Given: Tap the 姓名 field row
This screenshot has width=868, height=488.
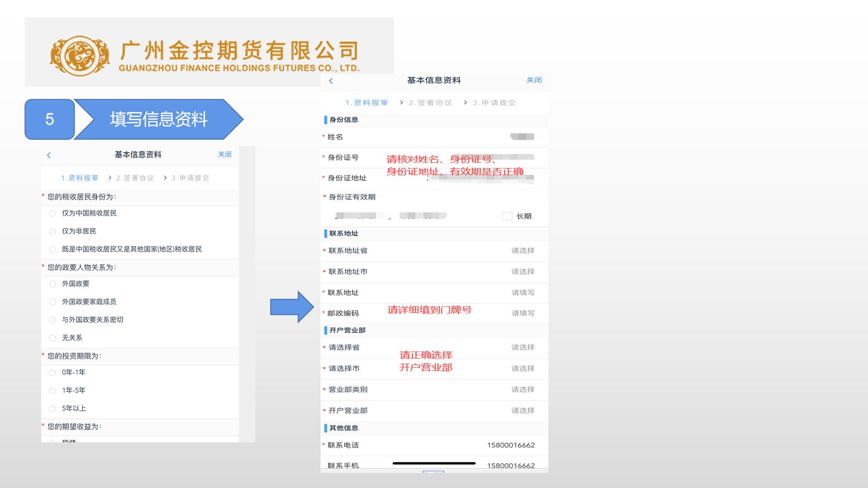Looking at the screenshot, I should pos(434,137).
